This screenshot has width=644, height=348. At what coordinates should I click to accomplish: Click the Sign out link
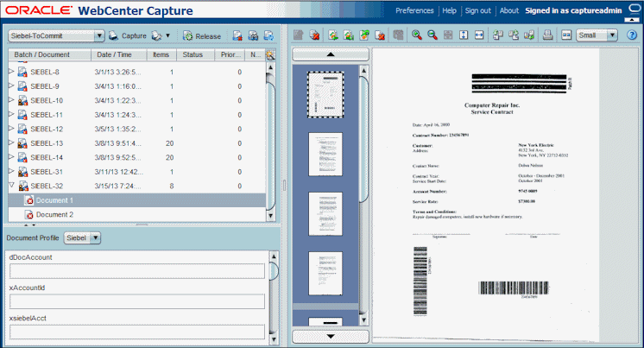[x=477, y=10]
